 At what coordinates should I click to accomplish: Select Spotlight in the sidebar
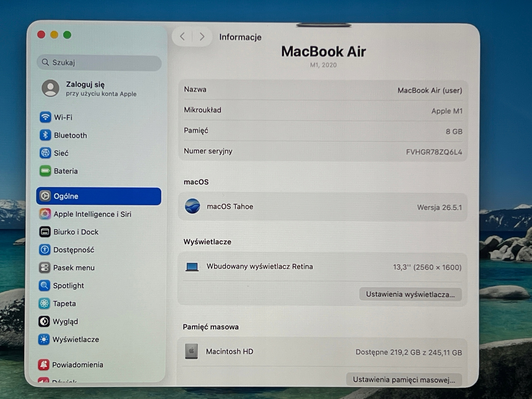(69, 286)
